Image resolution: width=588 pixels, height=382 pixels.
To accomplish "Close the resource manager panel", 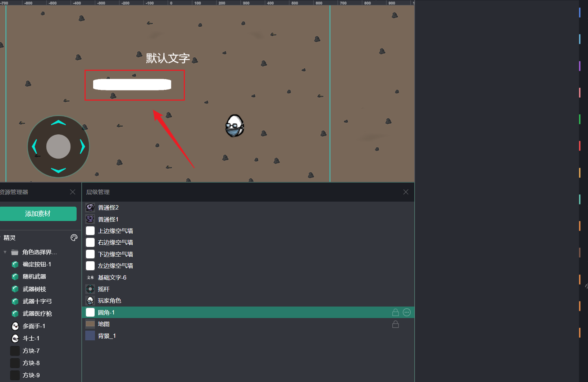I will [73, 192].
